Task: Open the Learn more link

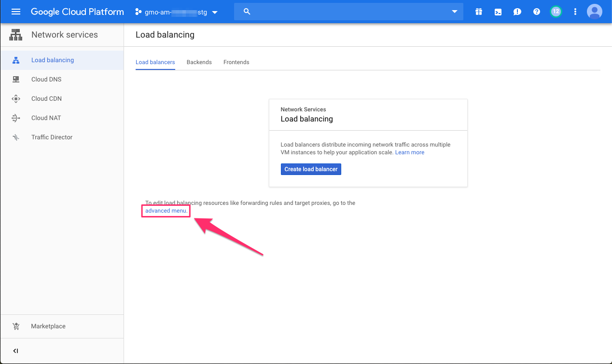Action: click(x=409, y=152)
